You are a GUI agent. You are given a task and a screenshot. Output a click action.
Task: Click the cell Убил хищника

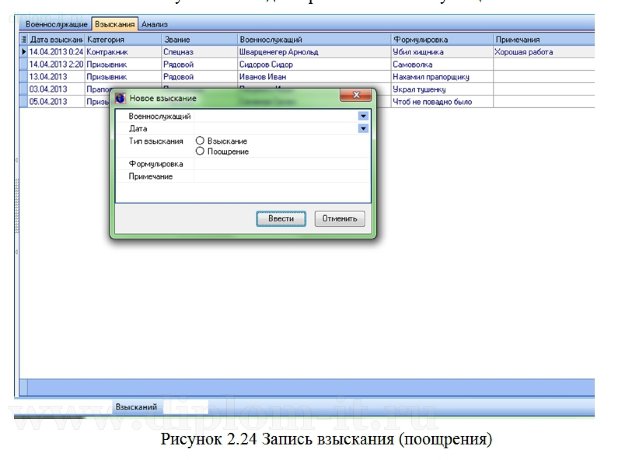[442, 52]
